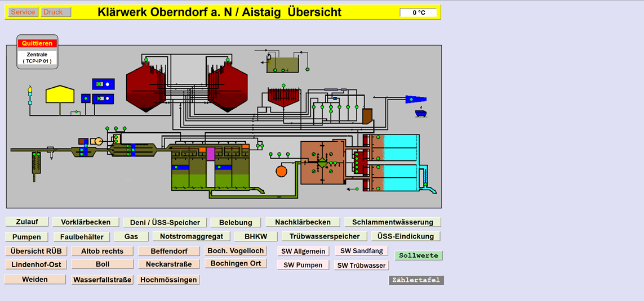The image size is (644, 301).
Task: Click the olive inlet shaft
Action: (x=36, y=163)
